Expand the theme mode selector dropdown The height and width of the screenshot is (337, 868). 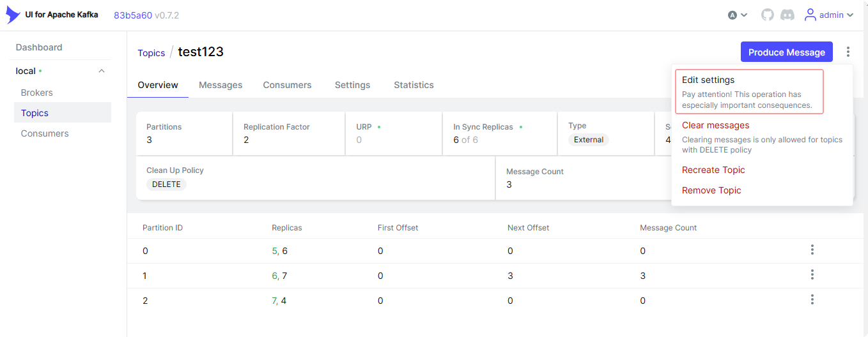click(738, 15)
